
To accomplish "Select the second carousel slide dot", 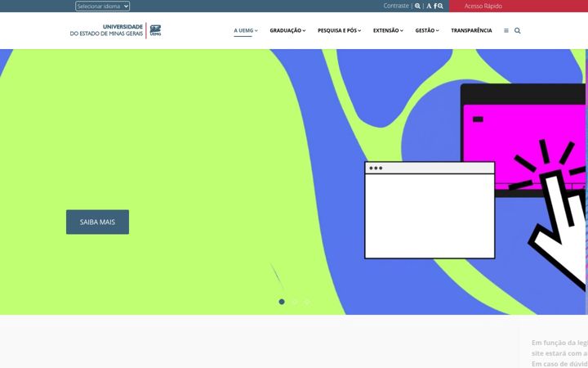I will point(294,302).
